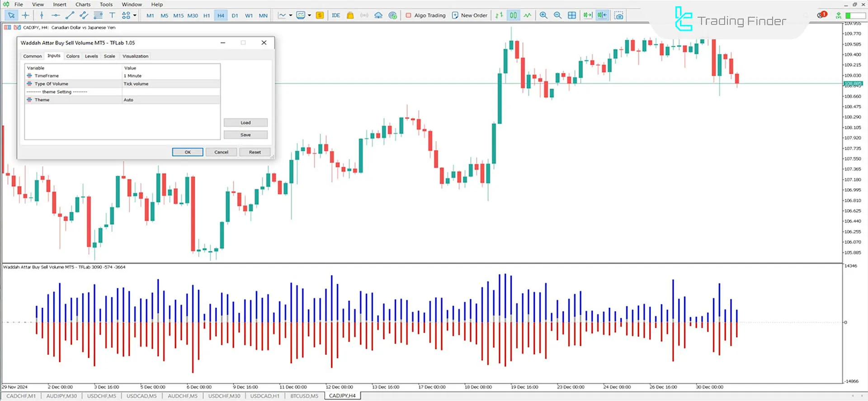Switch to the Common tab in dialog
Screen dimensions: 868x401
tap(33, 56)
